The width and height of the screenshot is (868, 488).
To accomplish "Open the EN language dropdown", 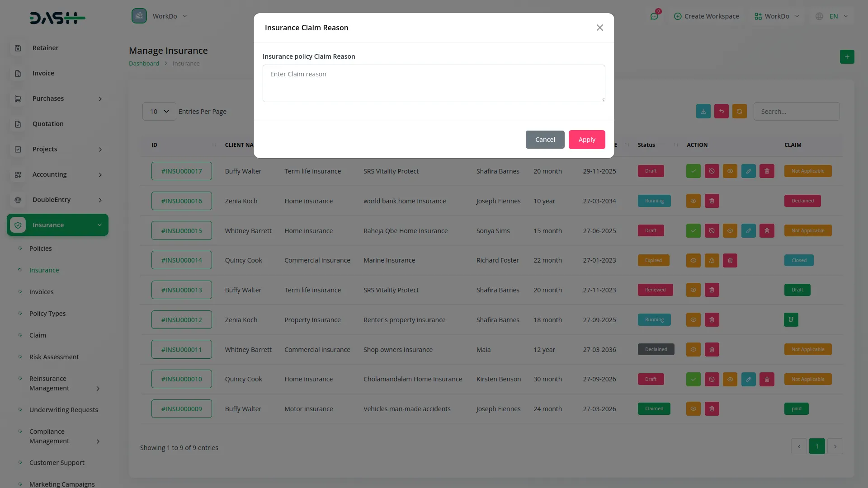I will (x=833, y=16).
